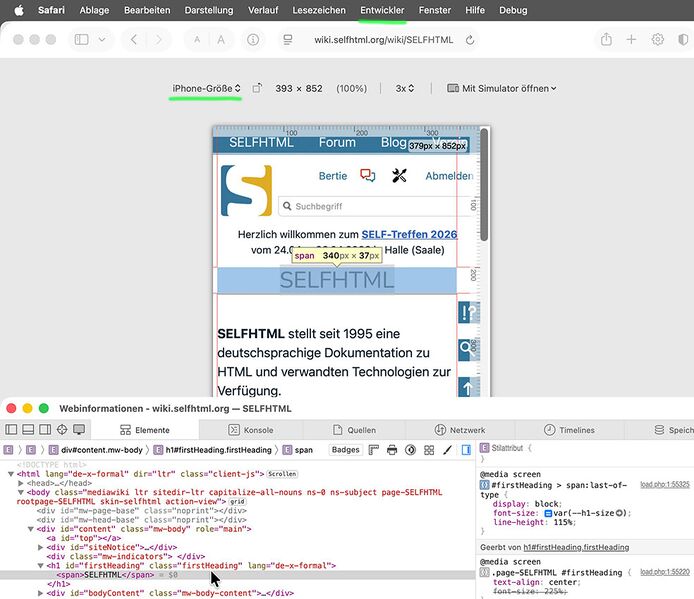Click the paint flashing brush icon

tap(447, 450)
